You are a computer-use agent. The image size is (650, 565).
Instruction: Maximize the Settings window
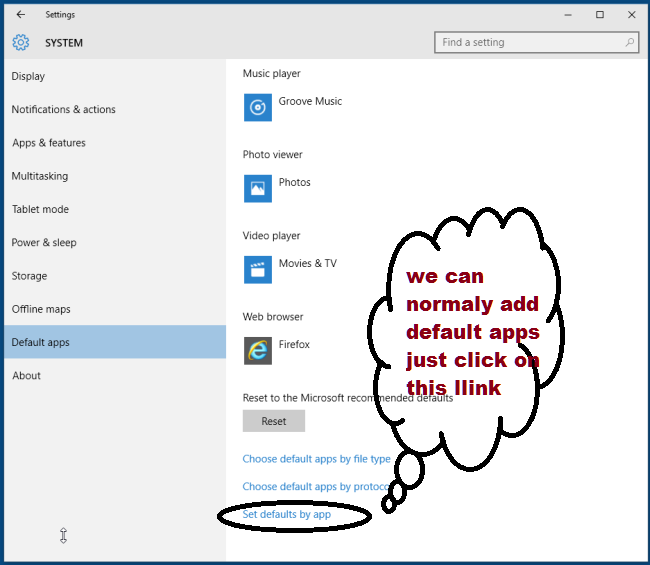tap(600, 15)
